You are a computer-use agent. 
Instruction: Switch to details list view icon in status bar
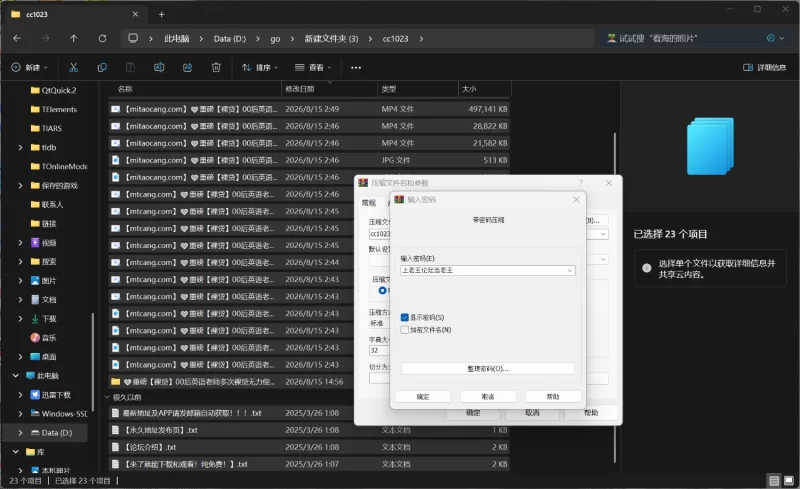tap(774, 480)
